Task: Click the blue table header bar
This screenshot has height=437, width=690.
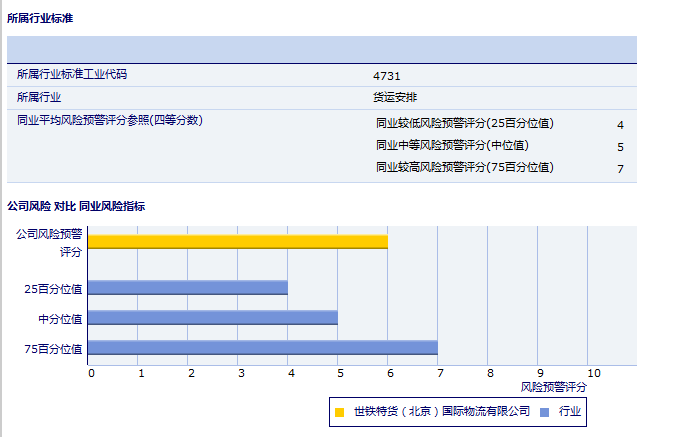Action: click(321, 49)
